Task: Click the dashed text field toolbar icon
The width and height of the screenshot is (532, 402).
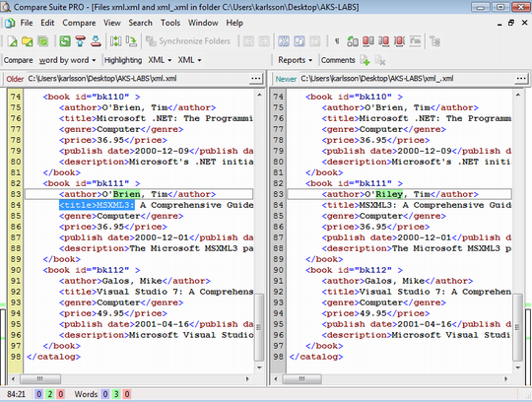Action: coord(415,41)
